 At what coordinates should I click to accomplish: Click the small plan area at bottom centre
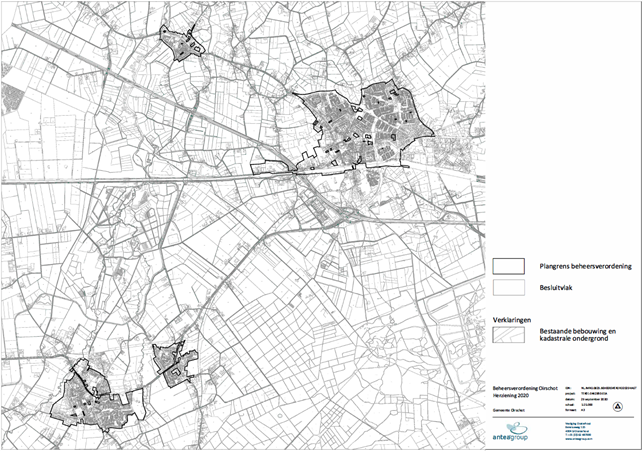(x=170, y=362)
